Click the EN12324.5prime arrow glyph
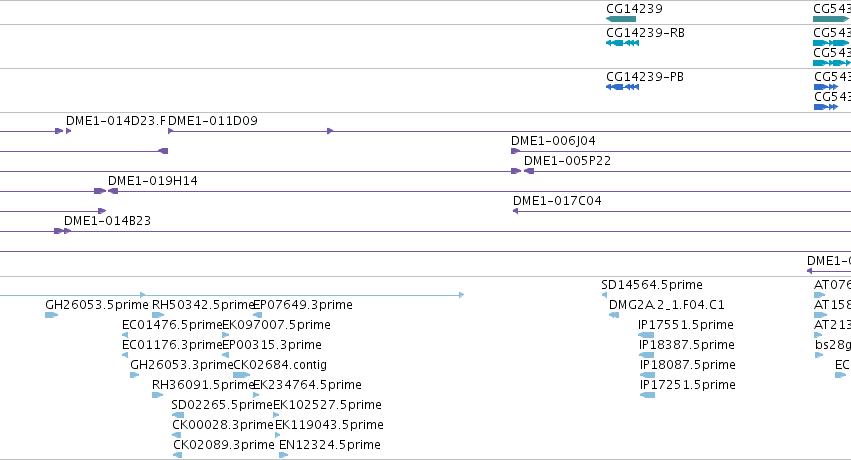851x460 pixels. coord(283,455)
